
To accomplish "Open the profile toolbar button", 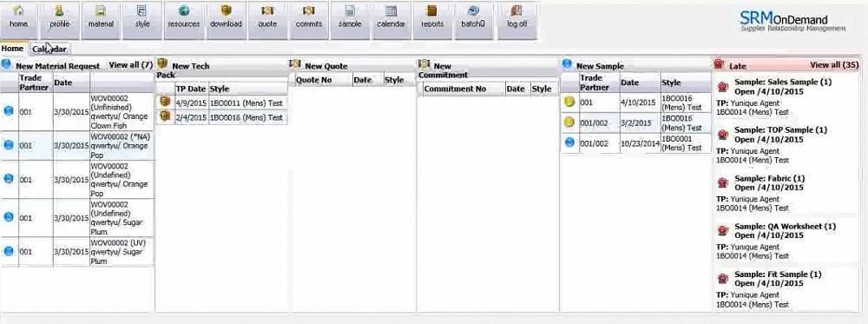I will pyautogui.click(x=59, y=20).
